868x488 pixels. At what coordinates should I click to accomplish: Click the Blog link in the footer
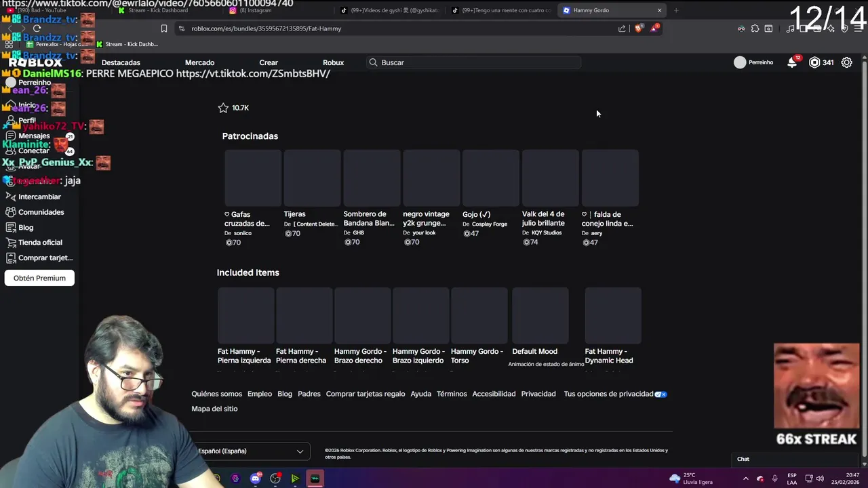[x=285, y=394]
